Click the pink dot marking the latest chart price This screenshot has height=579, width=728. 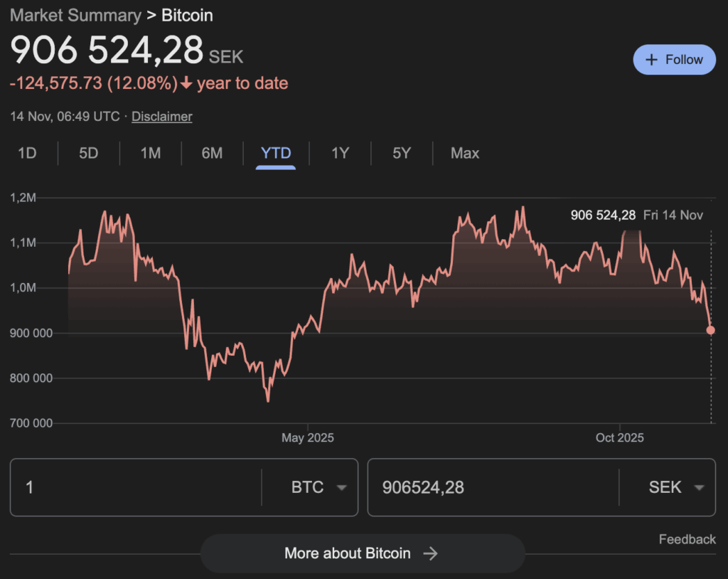[x=710, y=330]
